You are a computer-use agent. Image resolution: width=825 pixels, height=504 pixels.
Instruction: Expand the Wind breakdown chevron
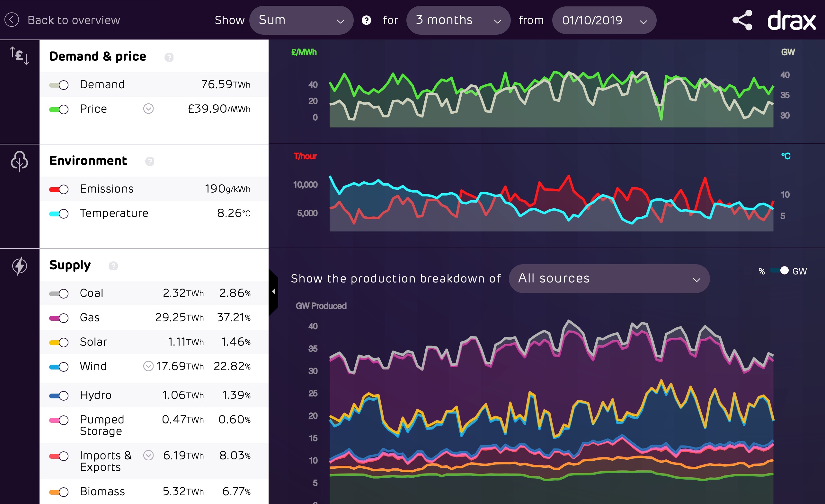point(148,366)
